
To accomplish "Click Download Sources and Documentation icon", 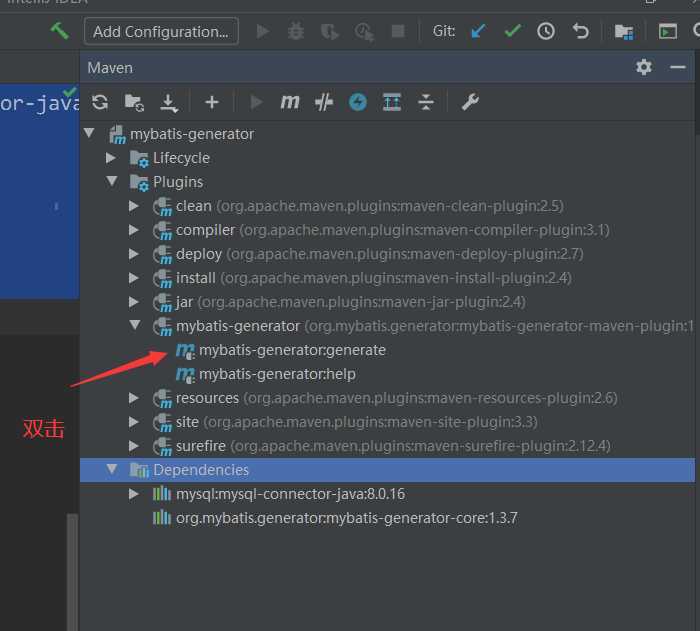I will 169,103.
